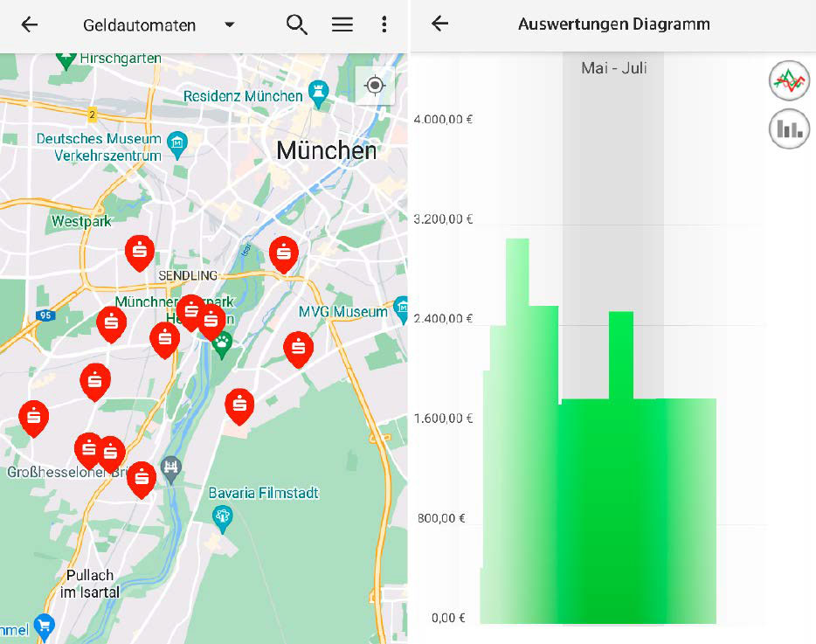Tap the tallest green chart bar

[x=517, y=431]
